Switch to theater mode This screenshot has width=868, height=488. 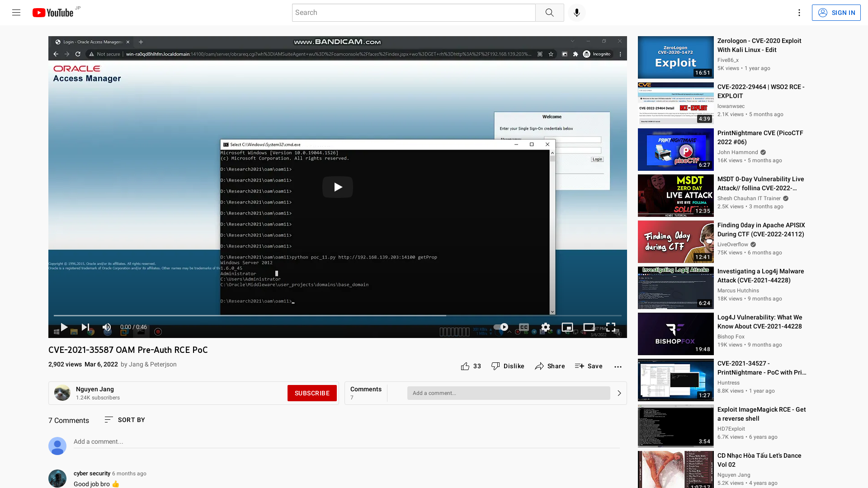click(x=589, y=327)
